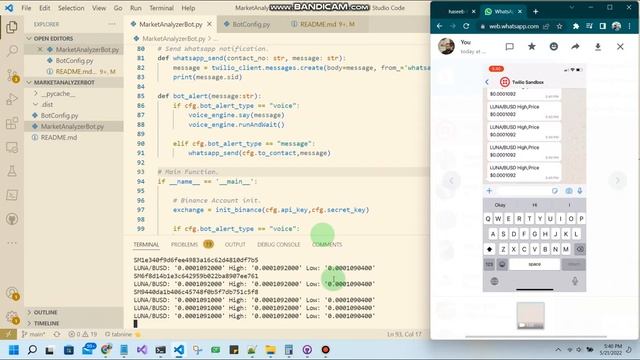This screenshot has width=640, height=360.
Task: Open the Testing flask icon view
Action: 12,171
